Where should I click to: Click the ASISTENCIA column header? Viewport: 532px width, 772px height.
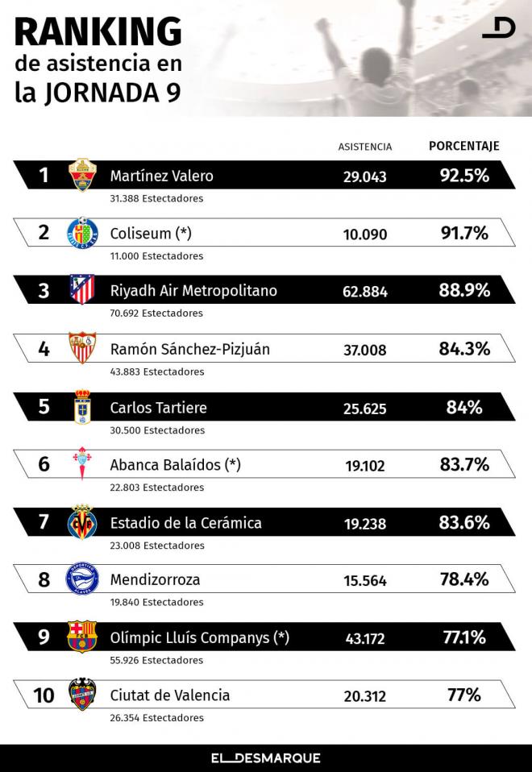pyautogui.click(x=364, y=147)
